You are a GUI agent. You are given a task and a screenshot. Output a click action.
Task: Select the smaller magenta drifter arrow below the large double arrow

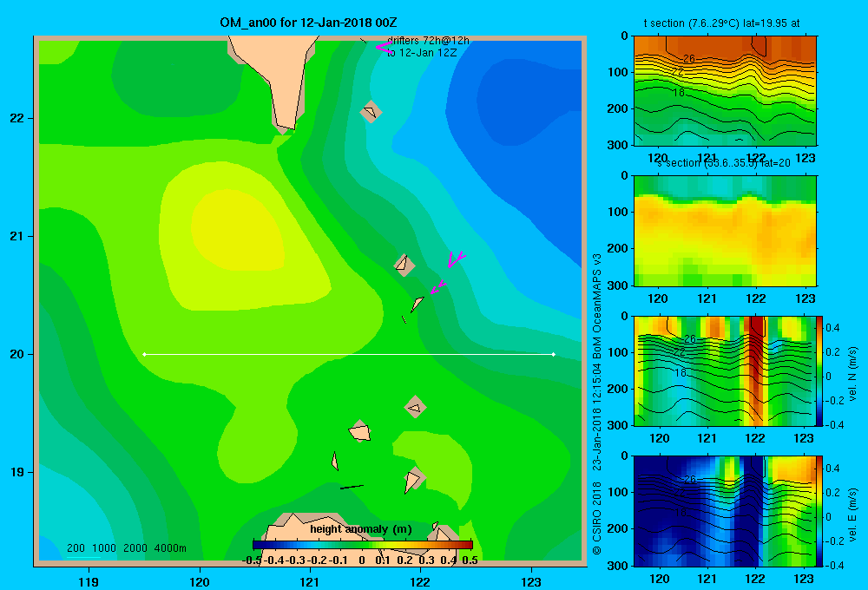(x=437, y=287)
